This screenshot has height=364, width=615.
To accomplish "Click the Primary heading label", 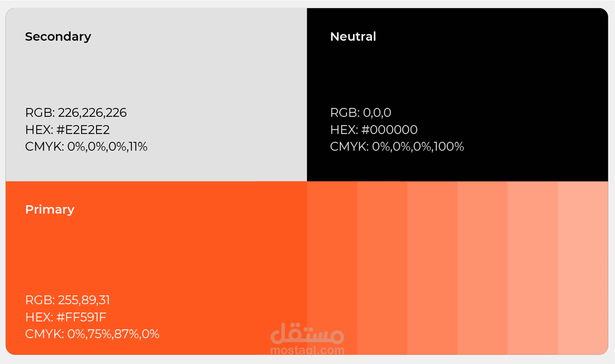I will 50,210.
